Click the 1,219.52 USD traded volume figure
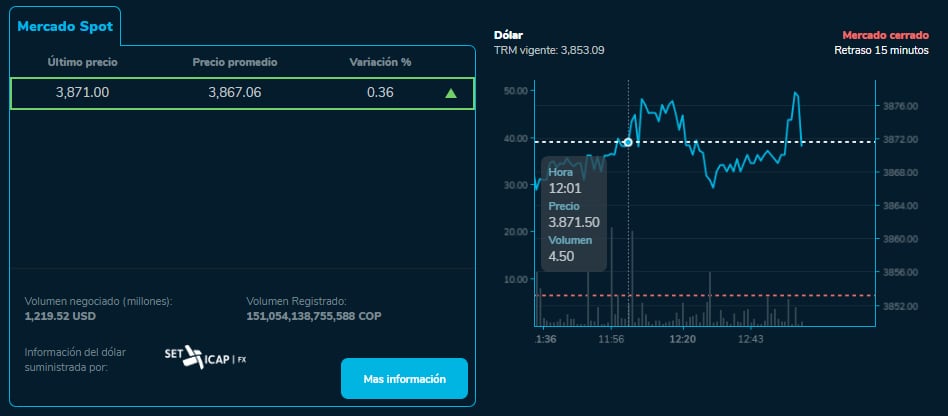Image resolution: width=948 pixels, height=416 pixels. 62,316
